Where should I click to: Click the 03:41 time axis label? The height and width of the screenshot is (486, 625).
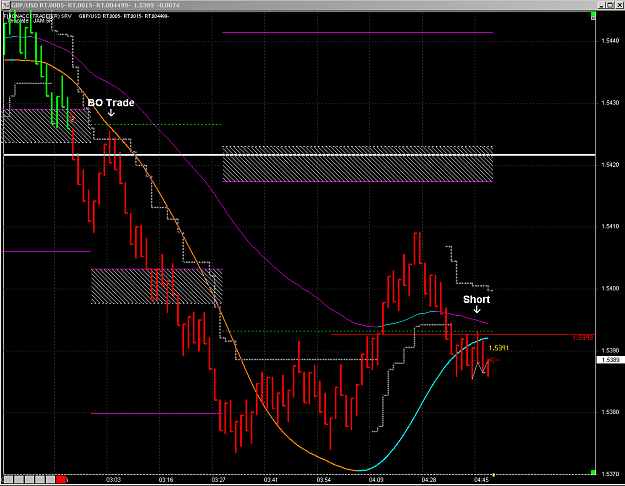point(271,480)
